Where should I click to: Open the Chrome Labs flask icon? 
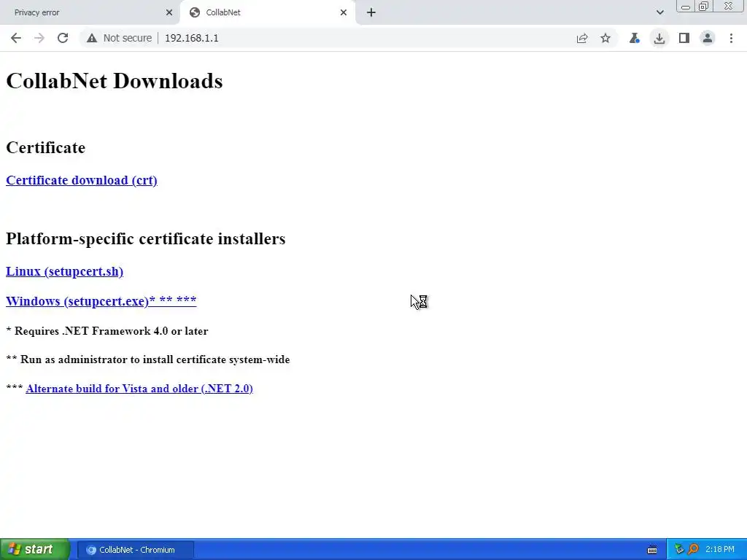point(634,38)
